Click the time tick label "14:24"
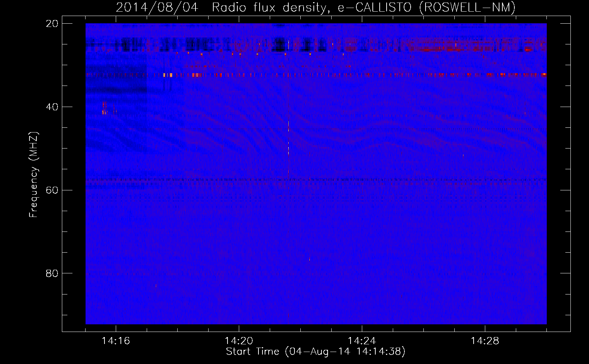This screenshot has width=589, height=364. click(362, 341)
